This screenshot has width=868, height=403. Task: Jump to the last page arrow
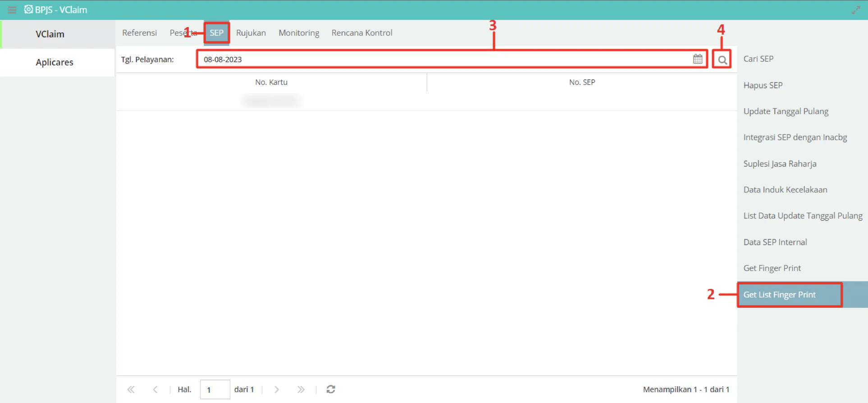coord(301,389)
